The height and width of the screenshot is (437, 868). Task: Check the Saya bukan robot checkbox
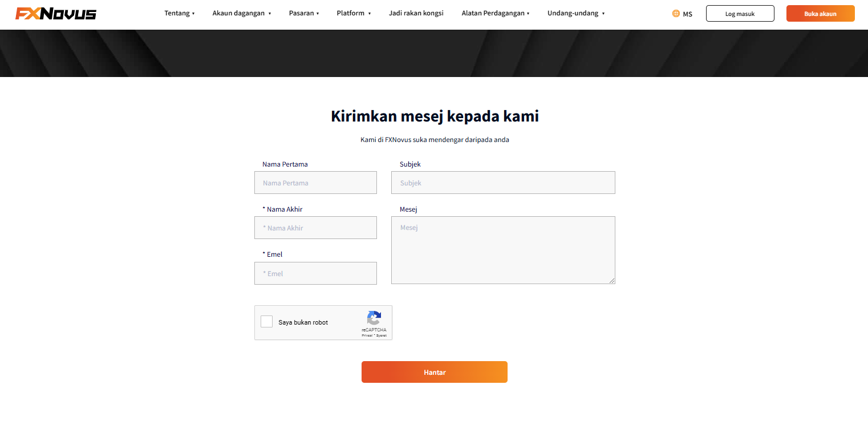tap(266, 322)
